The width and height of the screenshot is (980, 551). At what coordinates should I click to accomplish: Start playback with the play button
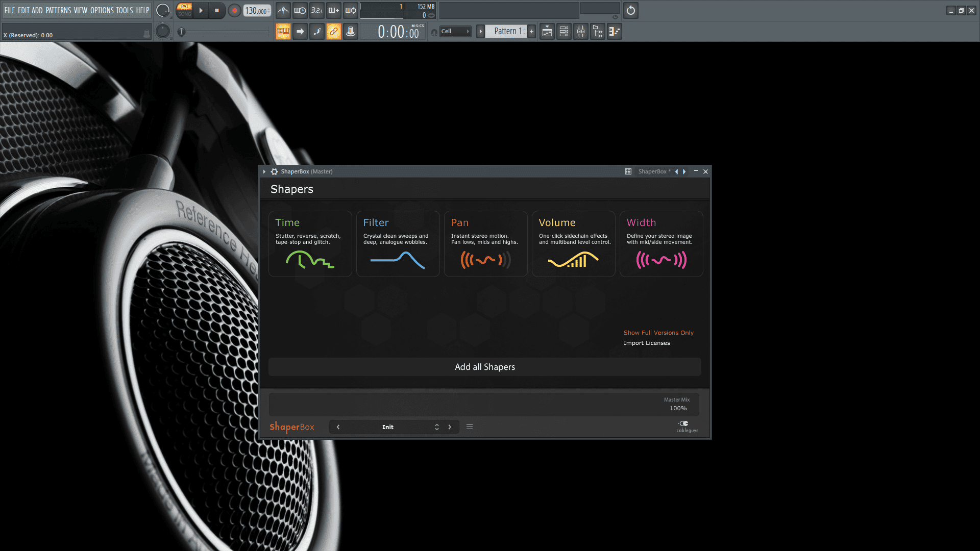point(201,11)
